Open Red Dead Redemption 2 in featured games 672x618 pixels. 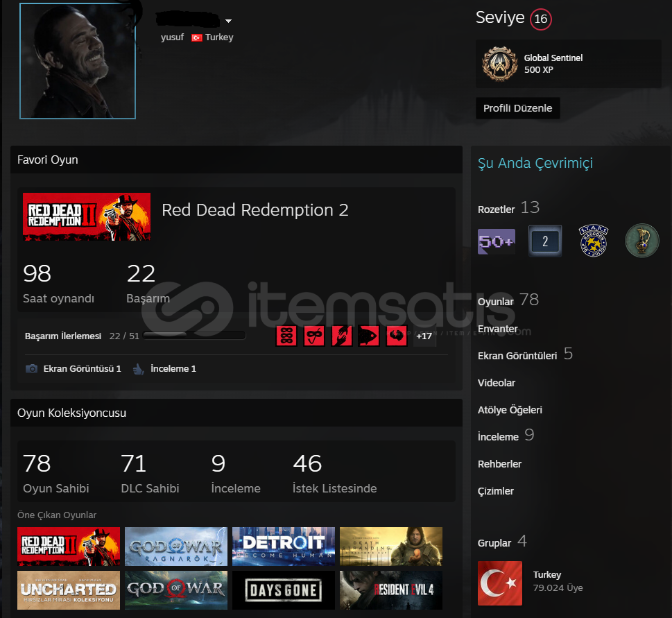point(69,547)
